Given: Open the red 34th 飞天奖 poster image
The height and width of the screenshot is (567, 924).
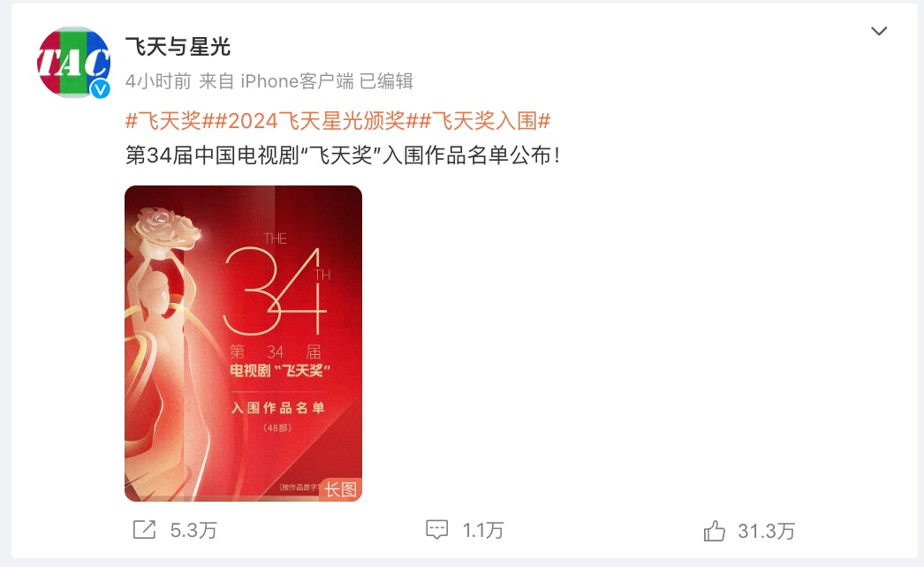Looking at the screenshot, I should point(244,344).
